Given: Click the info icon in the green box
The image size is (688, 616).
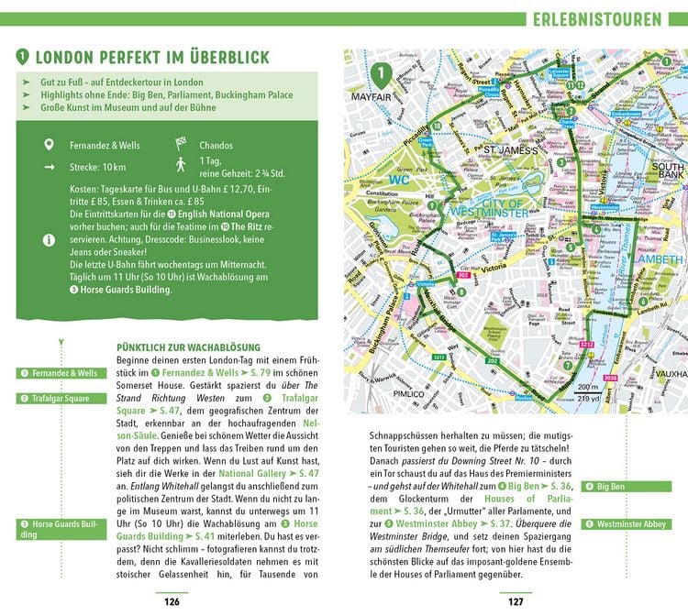Looking at the screenshot, I should click(x=50, y=240).
